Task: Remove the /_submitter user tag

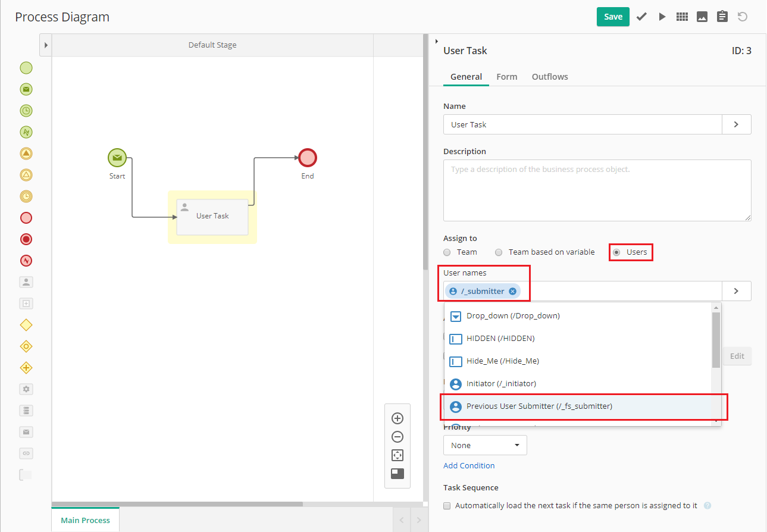Action: tap(512, 291)
